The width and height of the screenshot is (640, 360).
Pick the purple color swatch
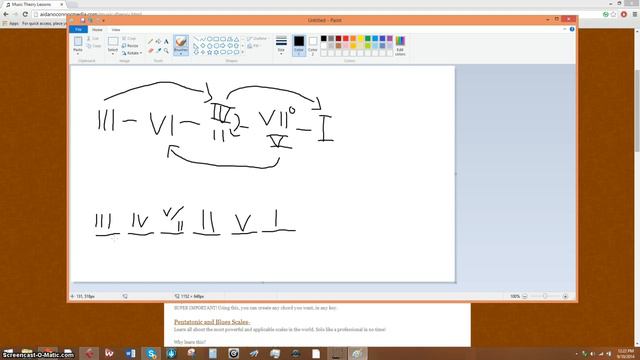(x=390, y=38)
